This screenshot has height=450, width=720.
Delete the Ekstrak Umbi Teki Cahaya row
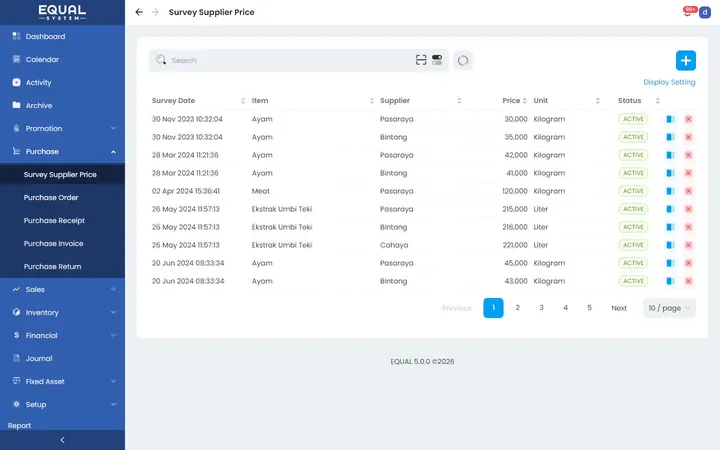688,245
